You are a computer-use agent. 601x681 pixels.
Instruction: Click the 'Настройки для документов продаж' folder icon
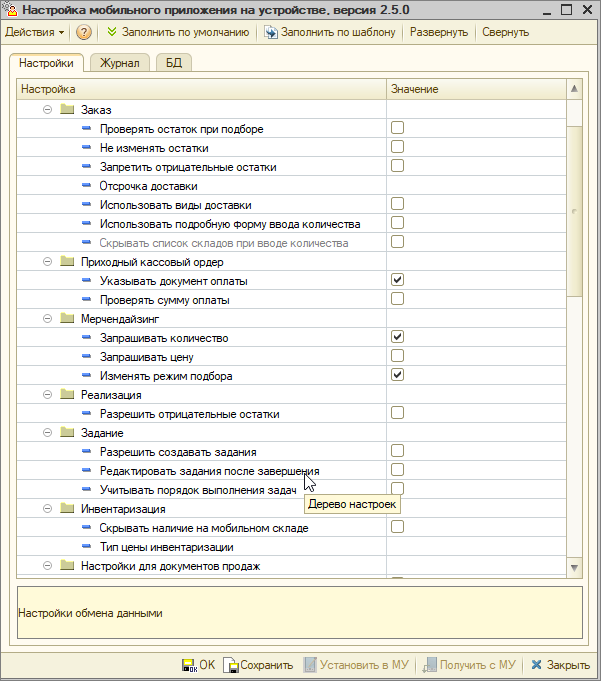67,565
